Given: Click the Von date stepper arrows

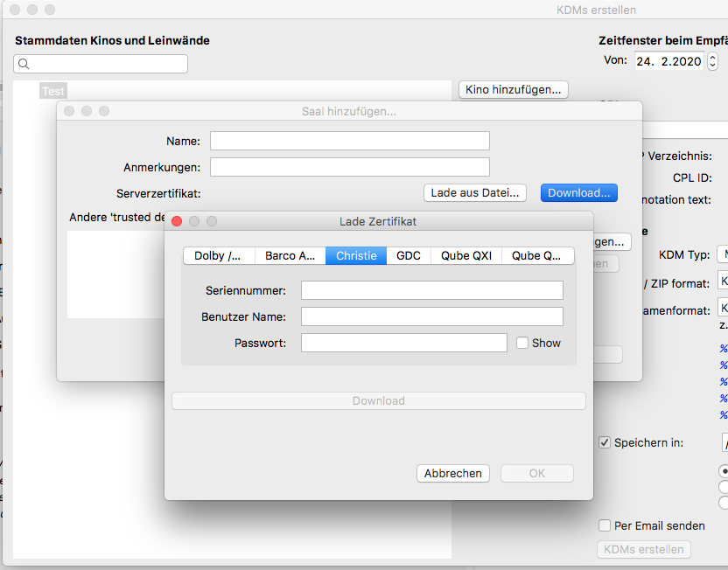Looking at the screenshot, I should coord(713,61).
